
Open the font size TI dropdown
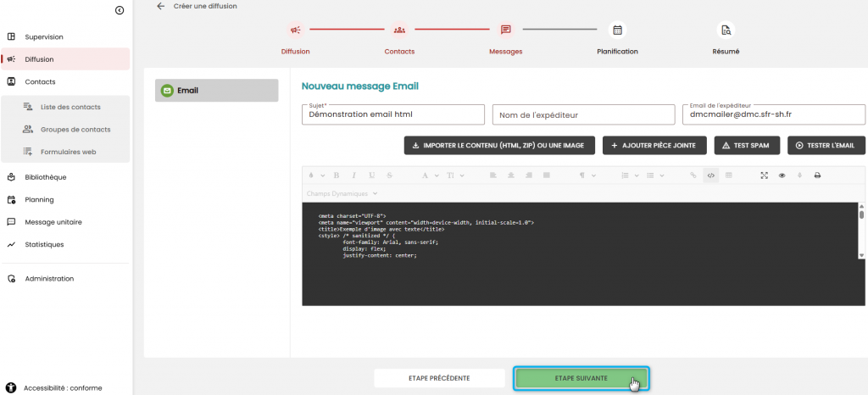tap(455, 175)
